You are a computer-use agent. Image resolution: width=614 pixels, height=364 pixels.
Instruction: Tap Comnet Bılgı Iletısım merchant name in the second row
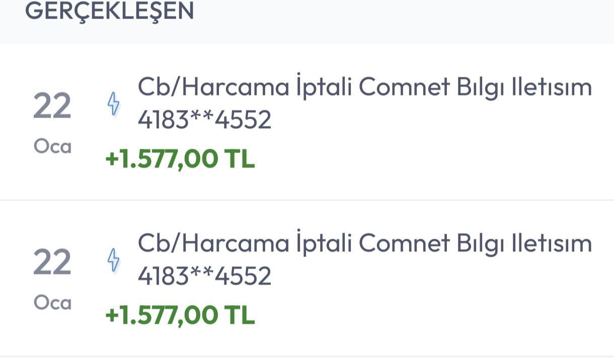tap(475, 244)
